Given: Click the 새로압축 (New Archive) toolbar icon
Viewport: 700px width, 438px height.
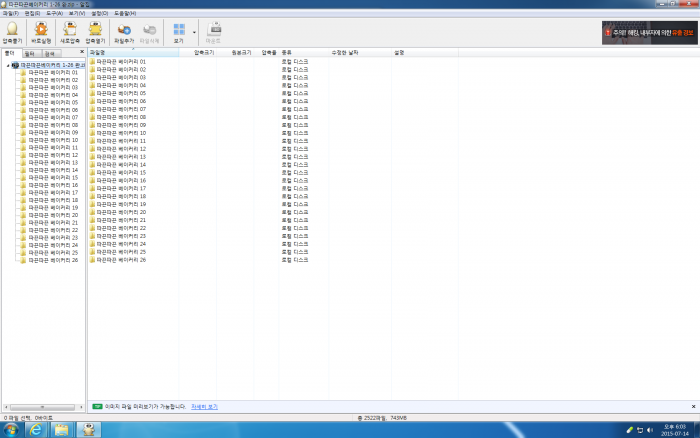Looking at the screenshot, I should [69, 33].
